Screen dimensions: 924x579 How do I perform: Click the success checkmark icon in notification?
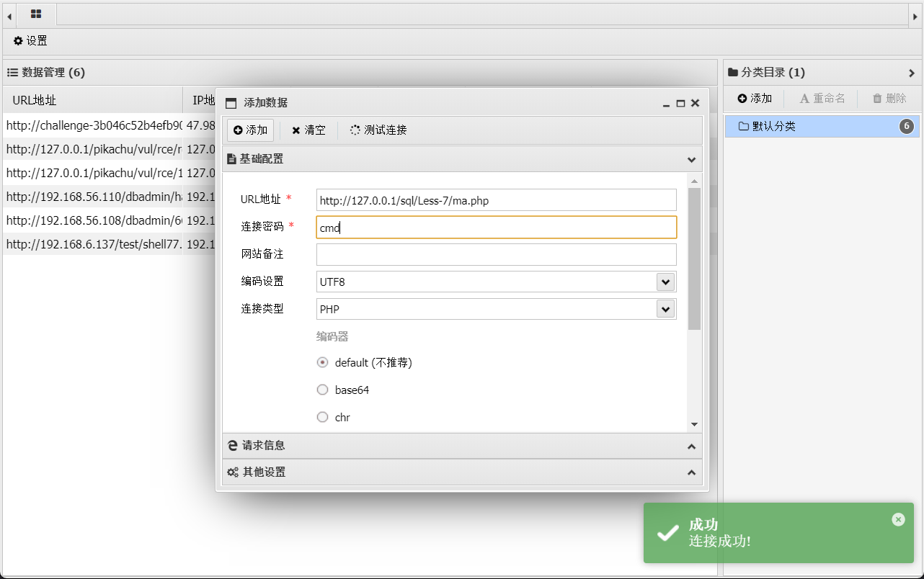(x=668, y=533)
